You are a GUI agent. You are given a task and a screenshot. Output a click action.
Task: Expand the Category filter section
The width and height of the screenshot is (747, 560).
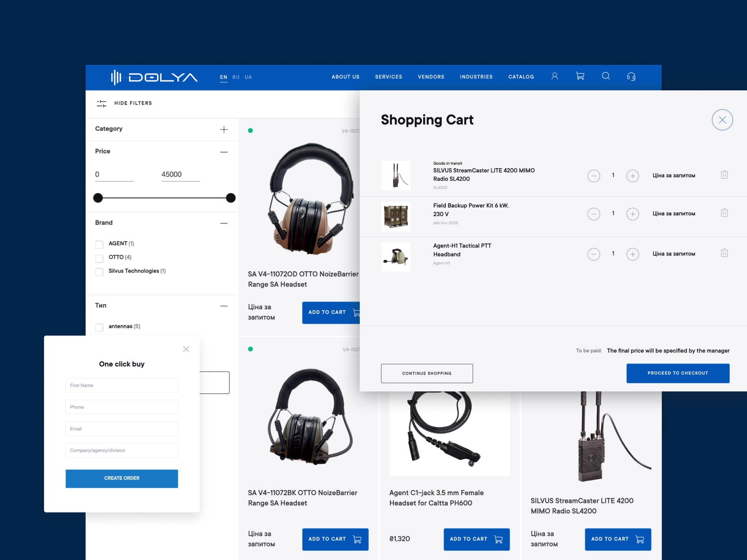(x=224, y=129)
